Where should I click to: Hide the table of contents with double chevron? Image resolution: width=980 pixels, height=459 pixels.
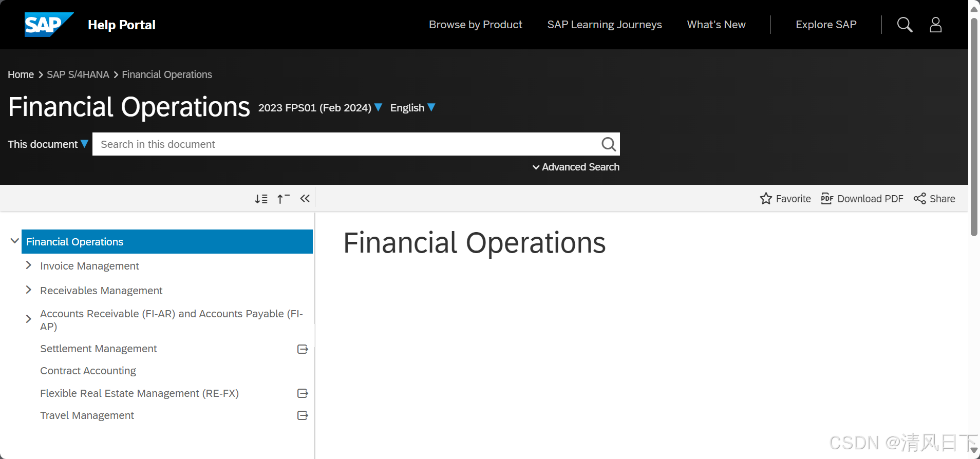pos(305,199)
